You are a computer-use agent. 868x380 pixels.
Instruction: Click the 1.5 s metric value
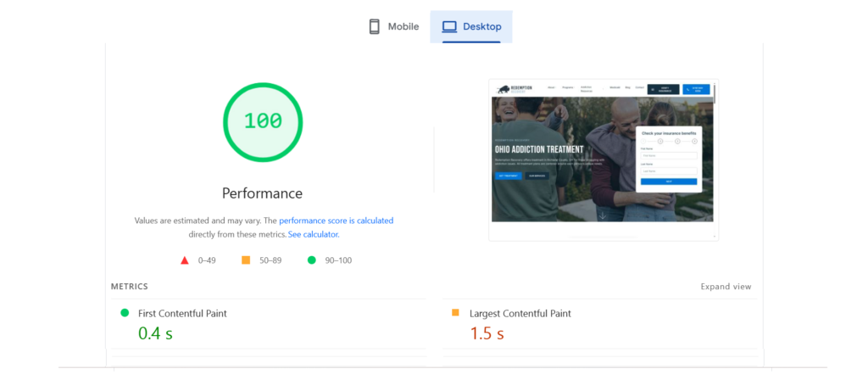[x=487, y=333]
